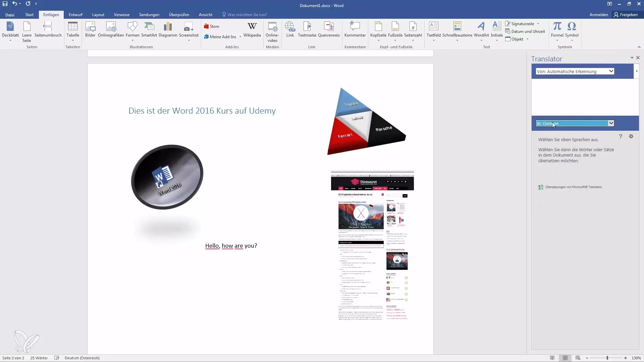Image resolution: width=644 pixels, height=362 pixels.
Task: Switch to the Verweise tab
Action: pos(121,15)
